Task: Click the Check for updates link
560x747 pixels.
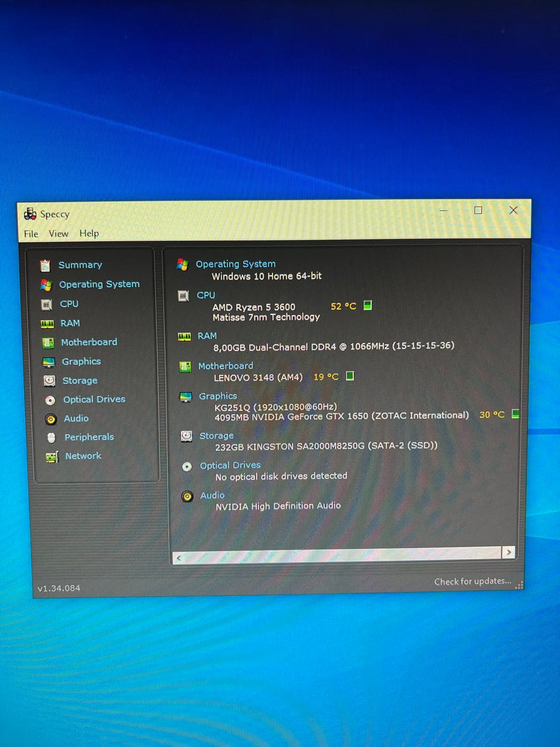Action: point(473,581)
